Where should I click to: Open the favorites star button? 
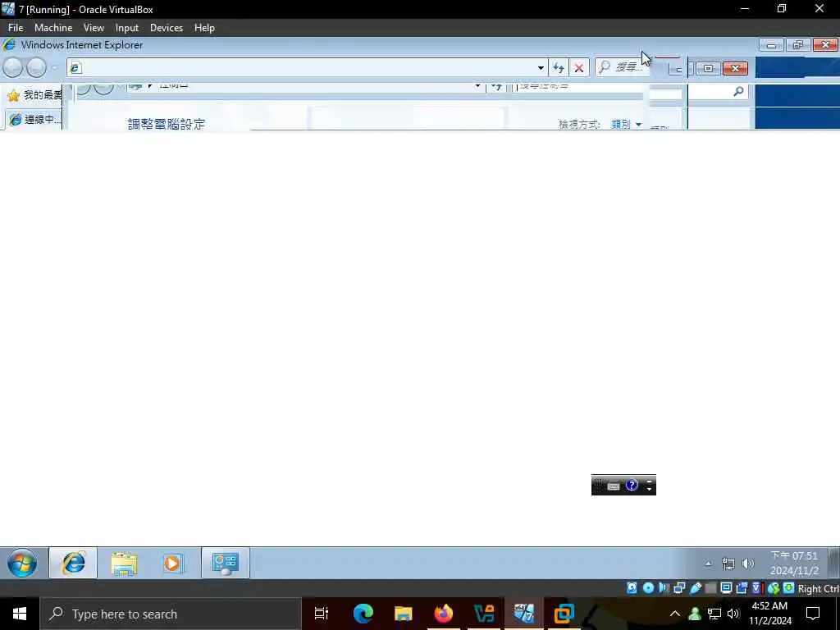[x=13, y=96]
